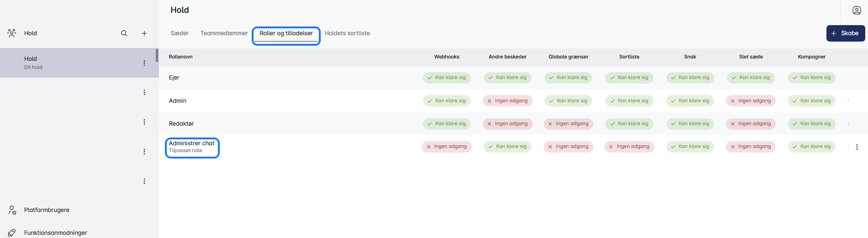Toggle Admin's Andre beskeder permission badge

click(x=508, y=101)
